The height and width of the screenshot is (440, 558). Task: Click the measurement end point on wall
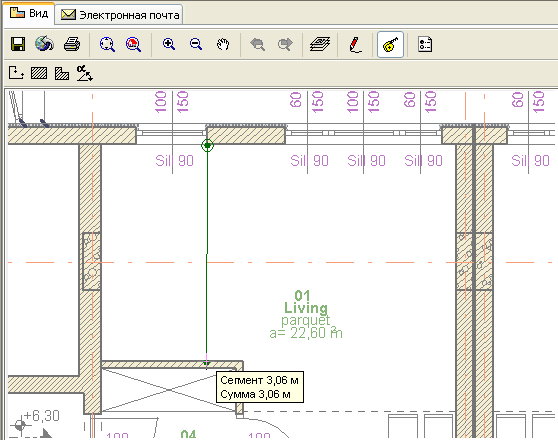pos(206,363)
